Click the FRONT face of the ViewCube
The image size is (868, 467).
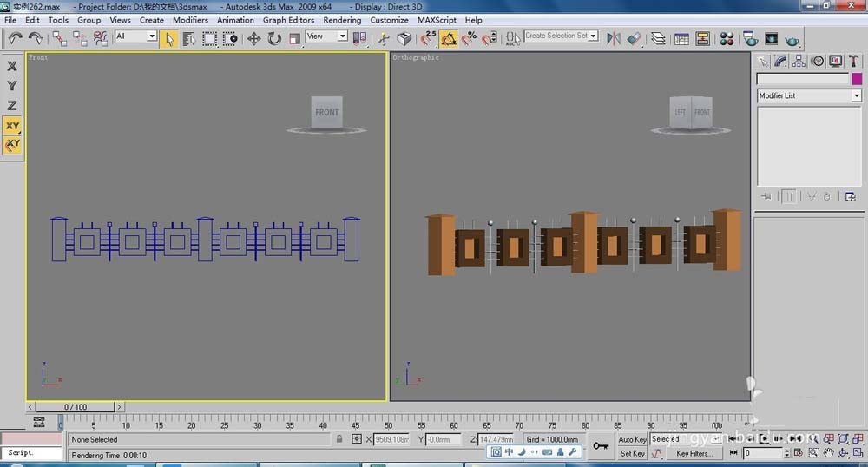point(326,112)
